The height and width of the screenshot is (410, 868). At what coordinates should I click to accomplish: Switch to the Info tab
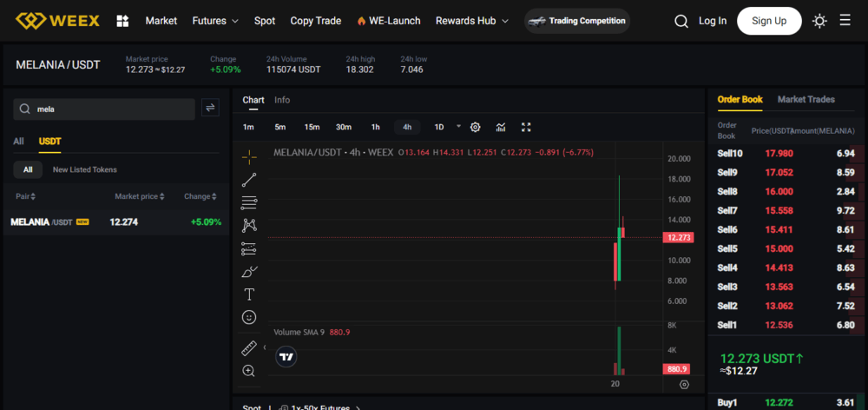click(x=282, y=100)
